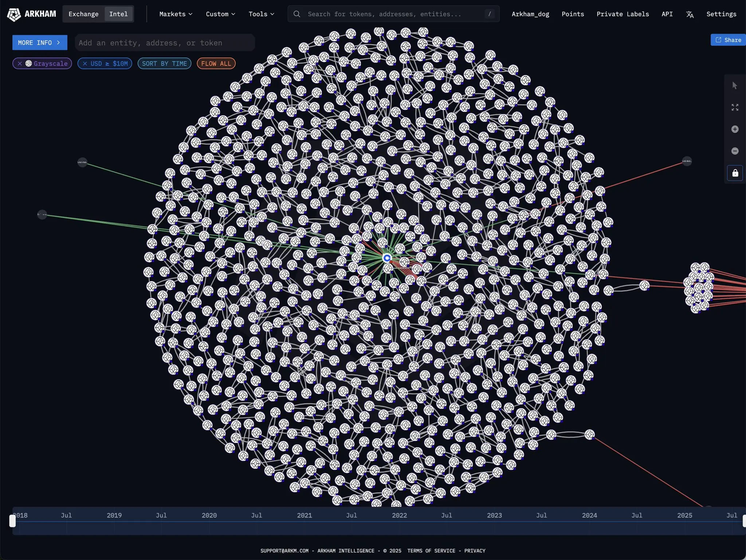The width and height of the screenshot is (746, 560).
Task: Toggle the SORT BY TIME option
Action: [164, 63]
